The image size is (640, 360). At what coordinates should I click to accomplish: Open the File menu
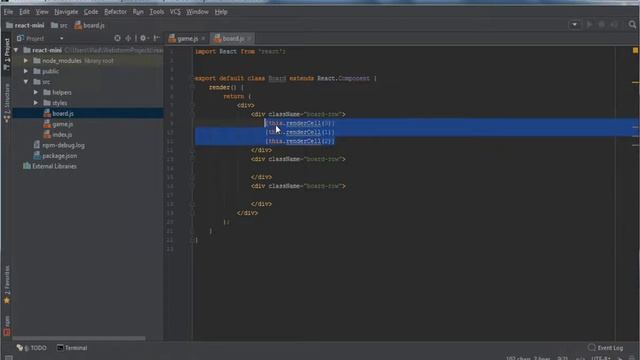[8, 12]
